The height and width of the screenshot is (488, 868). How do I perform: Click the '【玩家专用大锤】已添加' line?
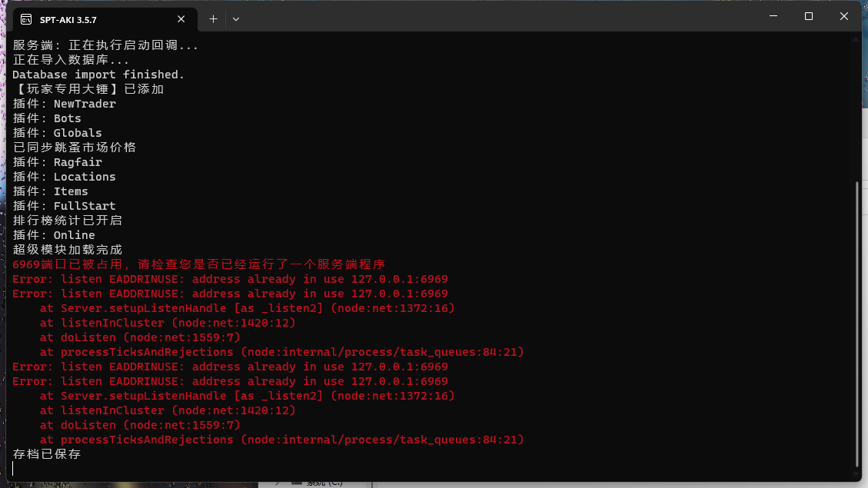tap(88, 89)
